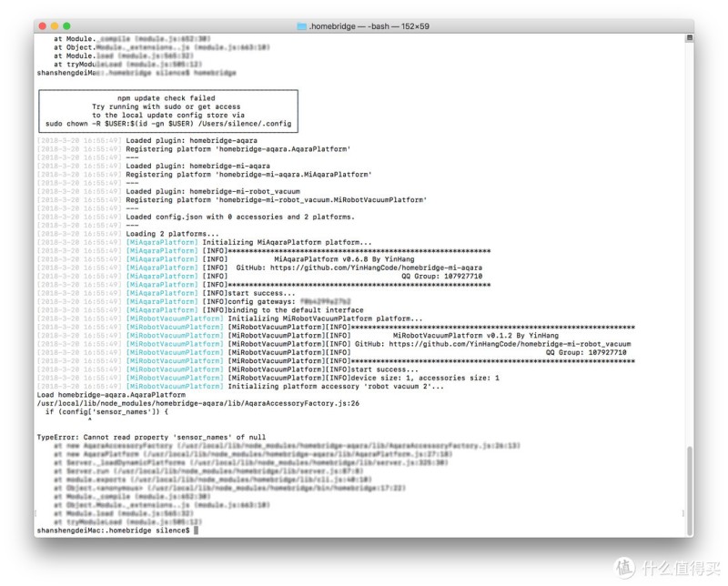Viewport: 728px width, 586px height.
Task: Click the window title '.homebridge — -bash — 152×59'
Action: pos(369,26)
